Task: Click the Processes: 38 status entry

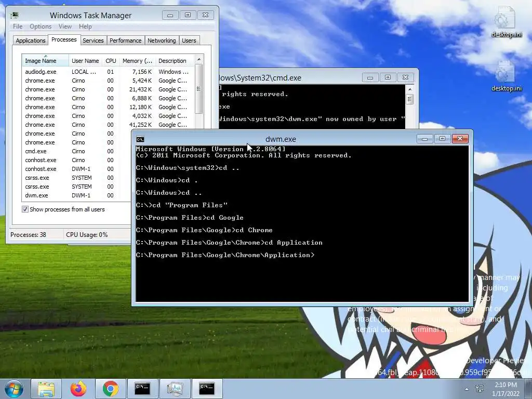Action: coord(28,234)
